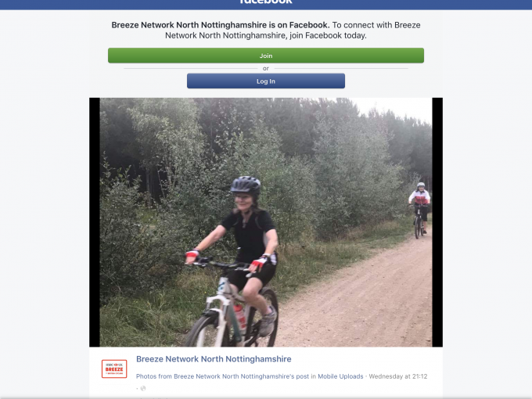Click the 'join Facebook today' prompt text
Viewport: 532px width, 399px height.
(328, 36)
